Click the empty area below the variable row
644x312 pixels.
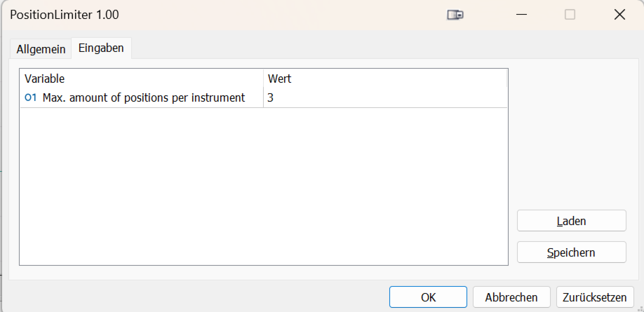tap(263, 186)
